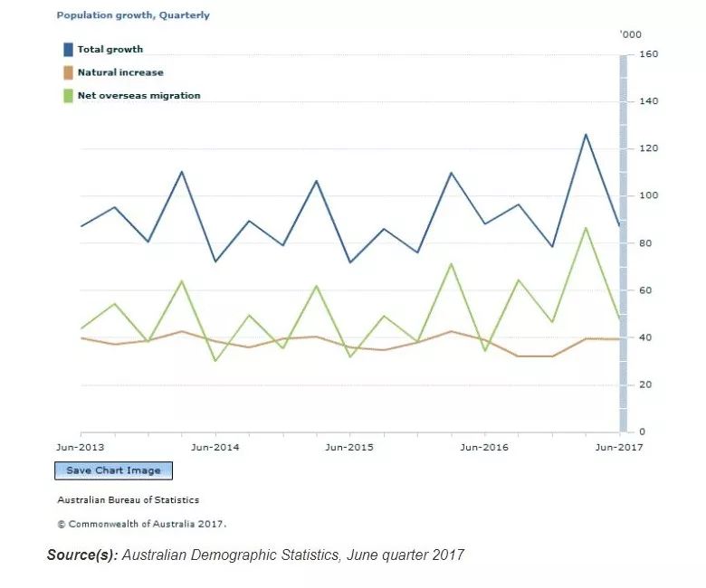Click the Australian Bureau of Statistics text
The width and height of the screenshot is (706, 588).
pos(128,499)
